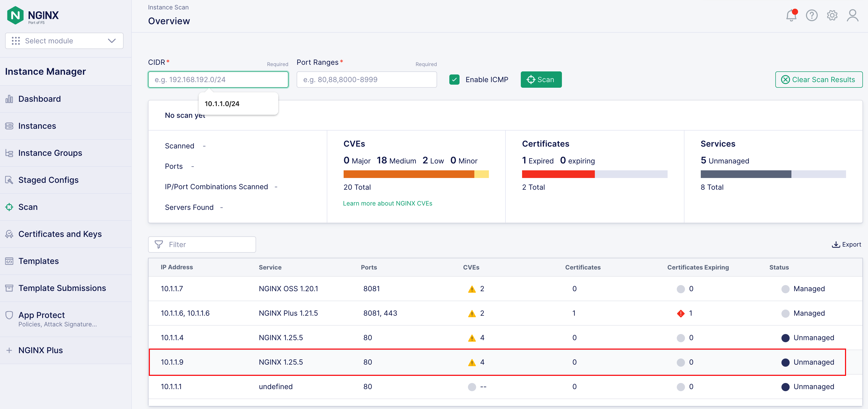This screenshot has width=868, height=409.
Task: Select the 10.1.1.0/24 CIDR suggestion
Action: pos(222,104)
